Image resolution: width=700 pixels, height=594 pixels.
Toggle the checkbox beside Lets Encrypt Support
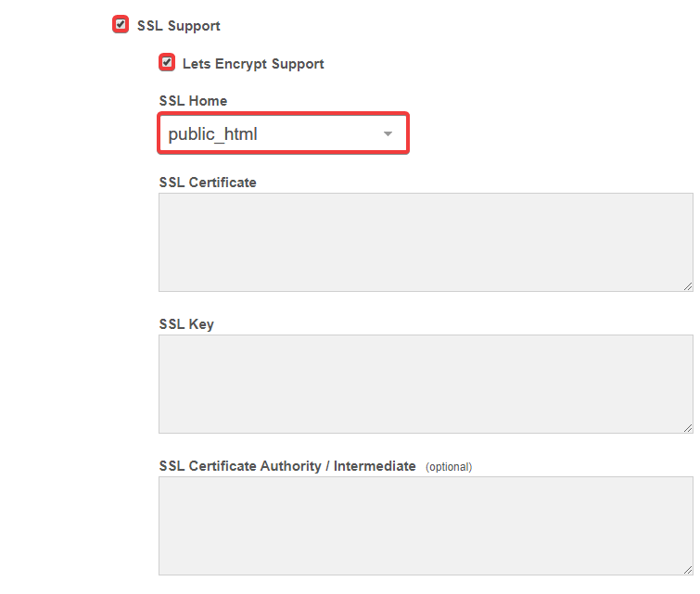167,63
